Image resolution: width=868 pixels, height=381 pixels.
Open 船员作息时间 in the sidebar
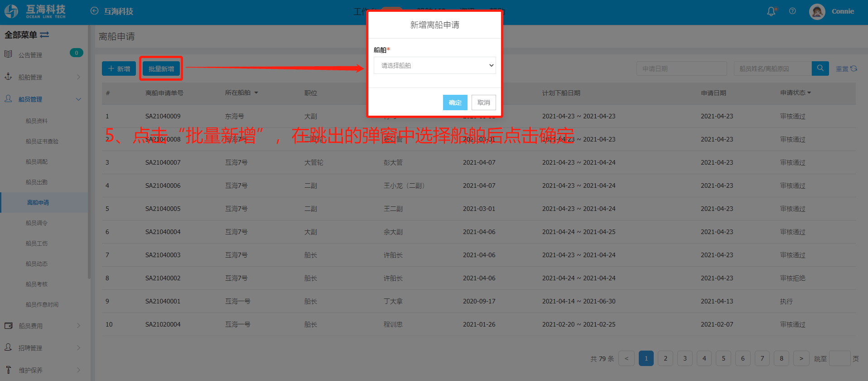(42, 305)
